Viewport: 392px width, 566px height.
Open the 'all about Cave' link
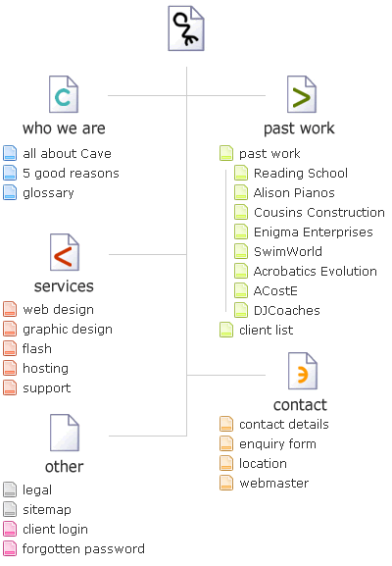click(x=67, y=153)
